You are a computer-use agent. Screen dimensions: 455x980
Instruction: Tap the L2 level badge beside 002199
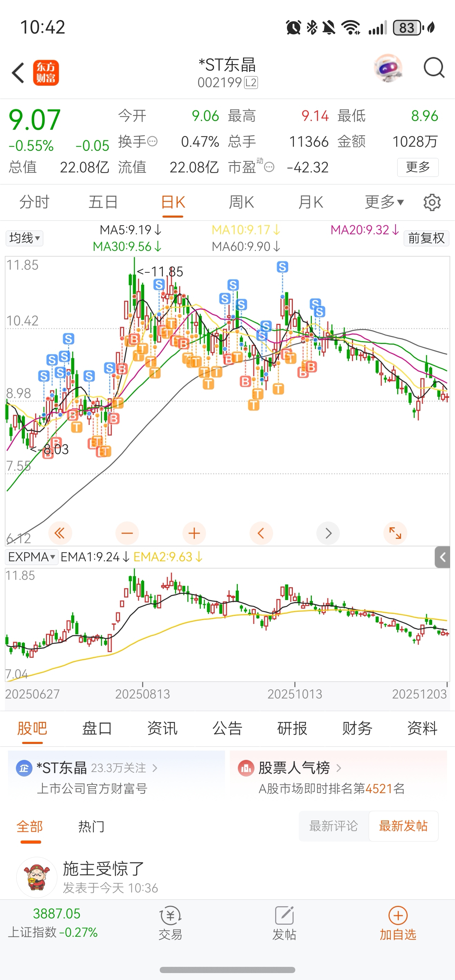coord(251,83)
